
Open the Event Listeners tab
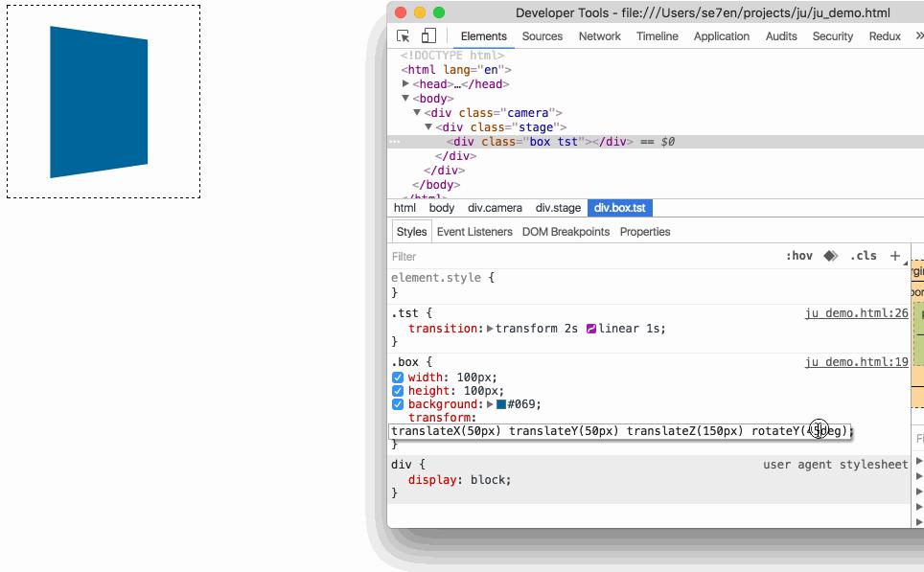(474, 231)
